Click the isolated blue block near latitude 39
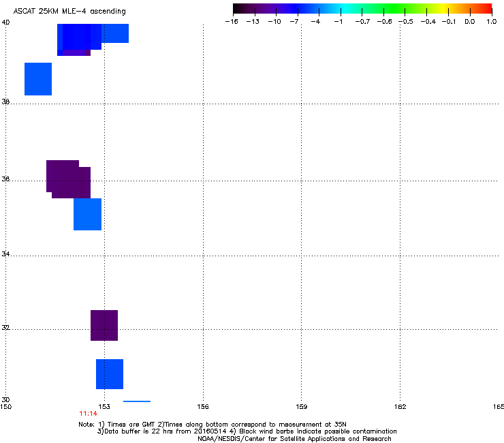The width and height of the screenshot is (504, 443). (38, 79)
